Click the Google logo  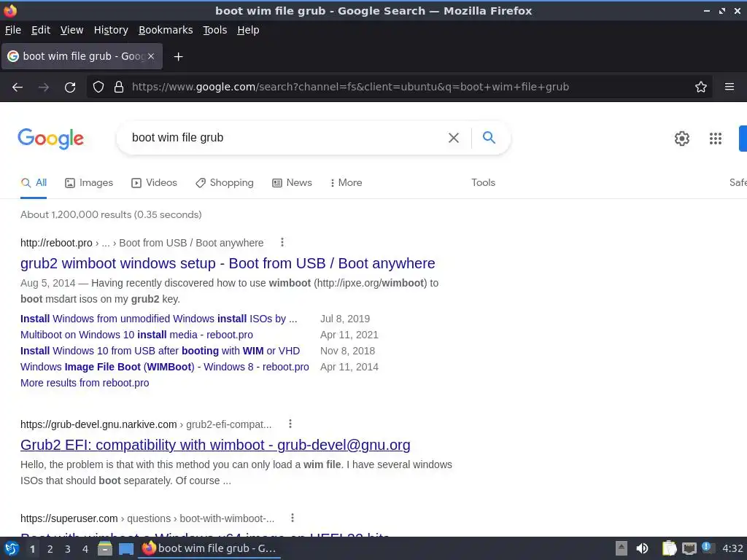51,139
